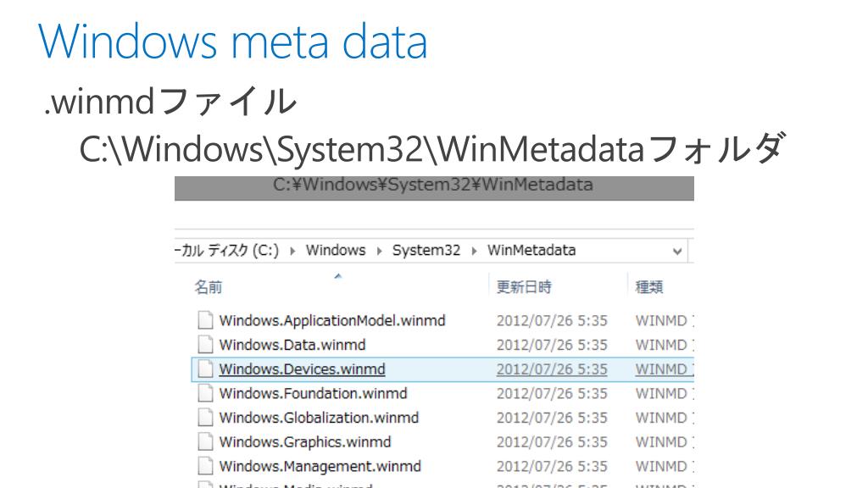Click the Windows.Globalization.winmd file icon
The width and height of the screenshot is (868, 488).
205,418
